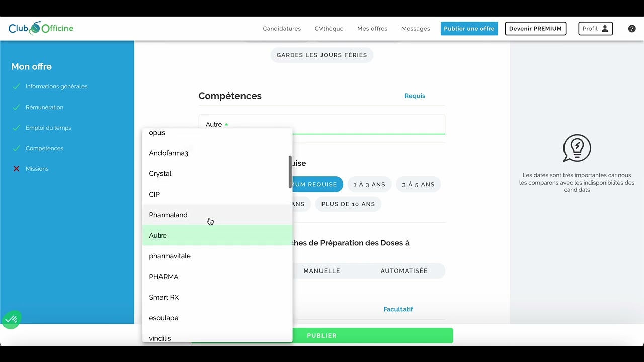Image resolution: width=644 pixels, height=362 pixels.
Task: Choose pharmavitale option
Action: coord(217,256)
